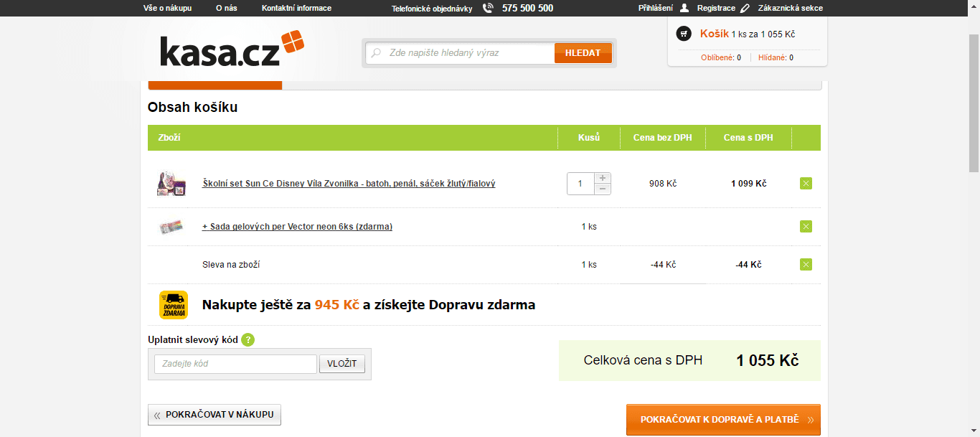This screenshot has width=980, height=437.
Task: Click the Obsah košíku heading
Action: [192, 108]
